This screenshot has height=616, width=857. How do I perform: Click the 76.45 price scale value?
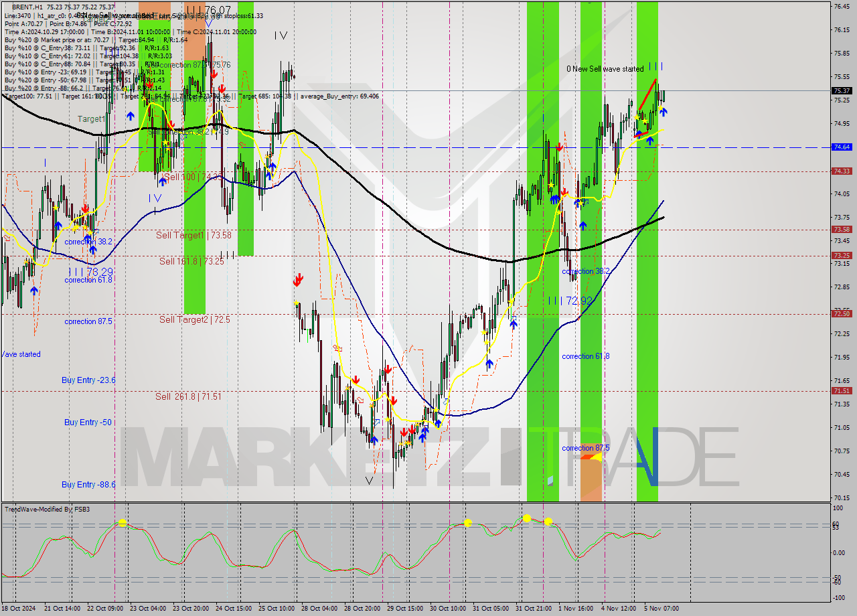(x=842, y=6)
